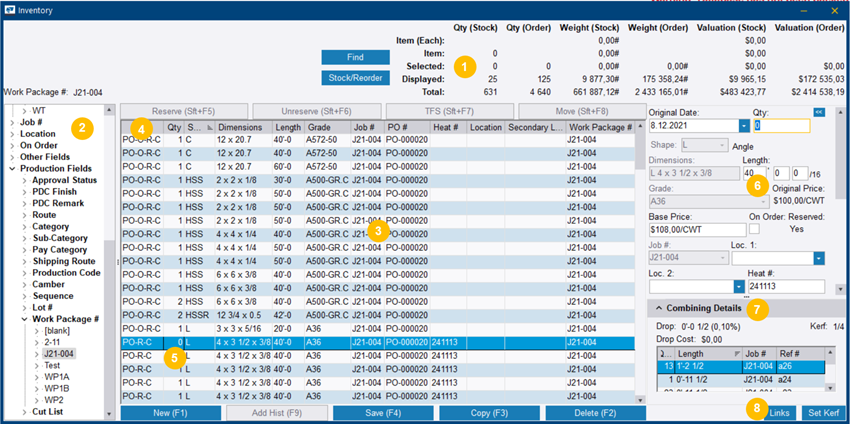Viewport: 850px width, 424px height.
Task: Collapse the Production Fields tree node
Action: point(12,167)
